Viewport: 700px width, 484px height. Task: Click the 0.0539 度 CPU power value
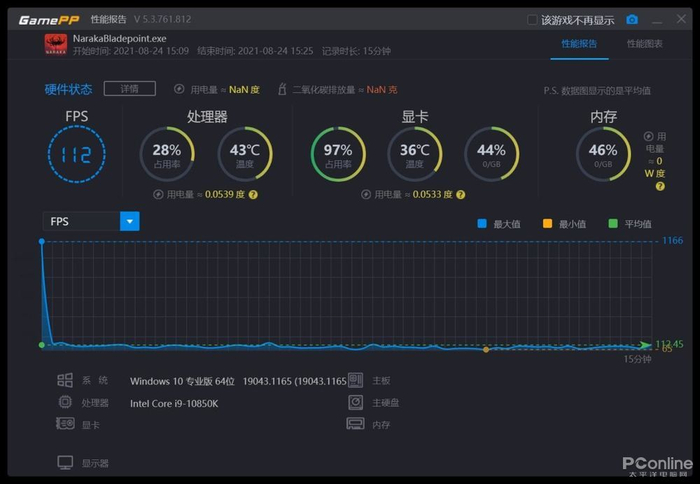click(225, 195)
